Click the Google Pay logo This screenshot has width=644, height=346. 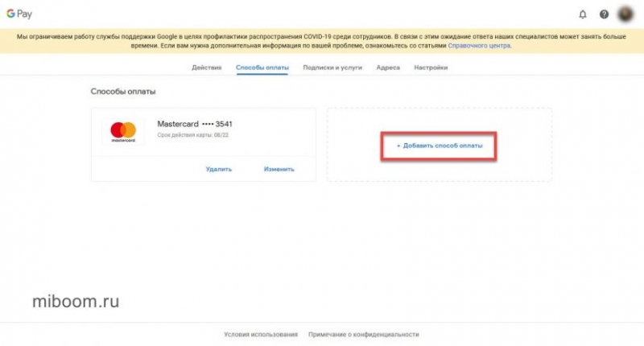[19, 14]
